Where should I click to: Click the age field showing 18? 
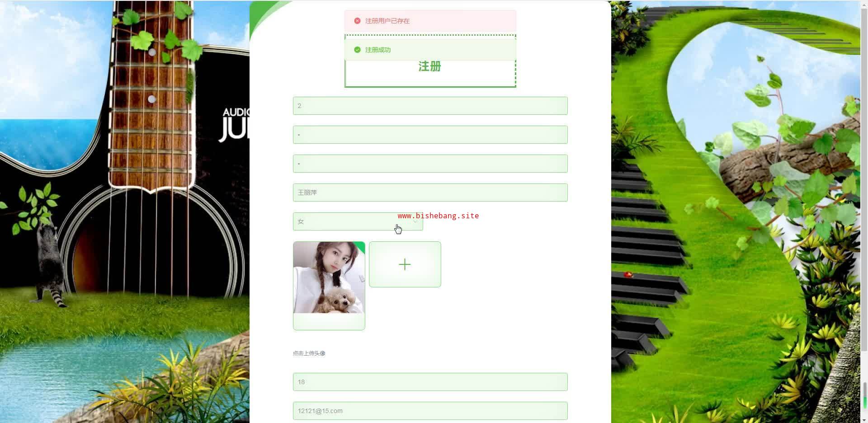point(430,382)
